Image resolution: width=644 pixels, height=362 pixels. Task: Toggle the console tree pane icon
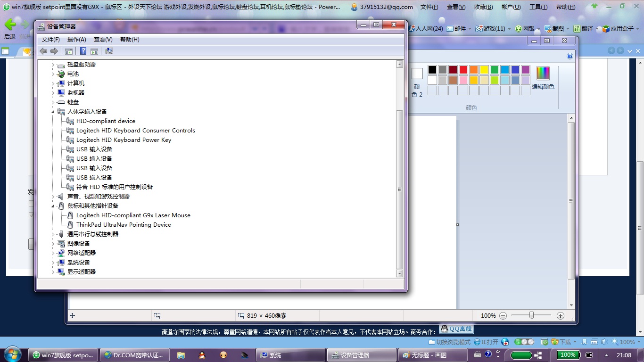69,51
